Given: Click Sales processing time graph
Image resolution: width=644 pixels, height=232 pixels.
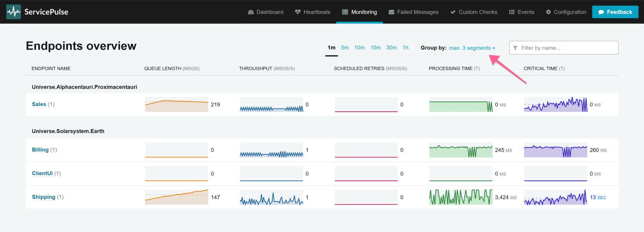Looking at the screenshot, I should 461,105.
